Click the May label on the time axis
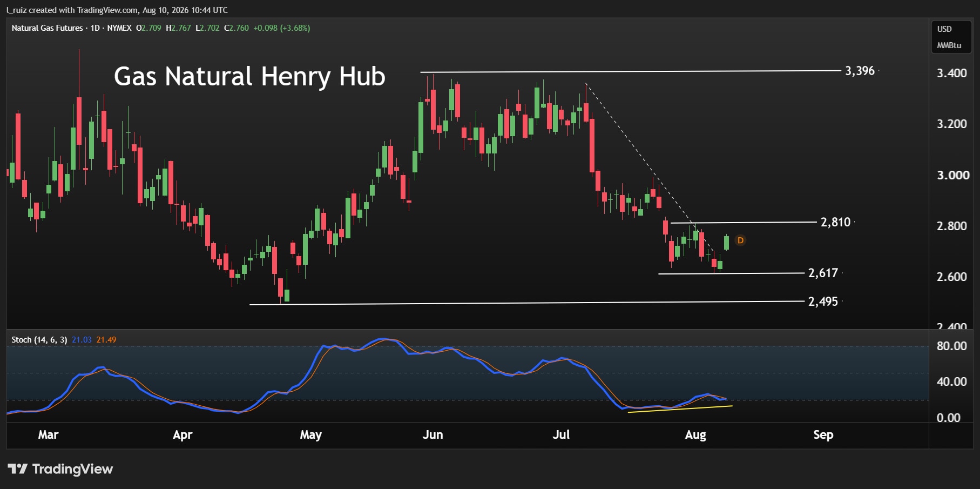Image resolution: width=980 pixels, height=489 pixels. tap(311, 435)
